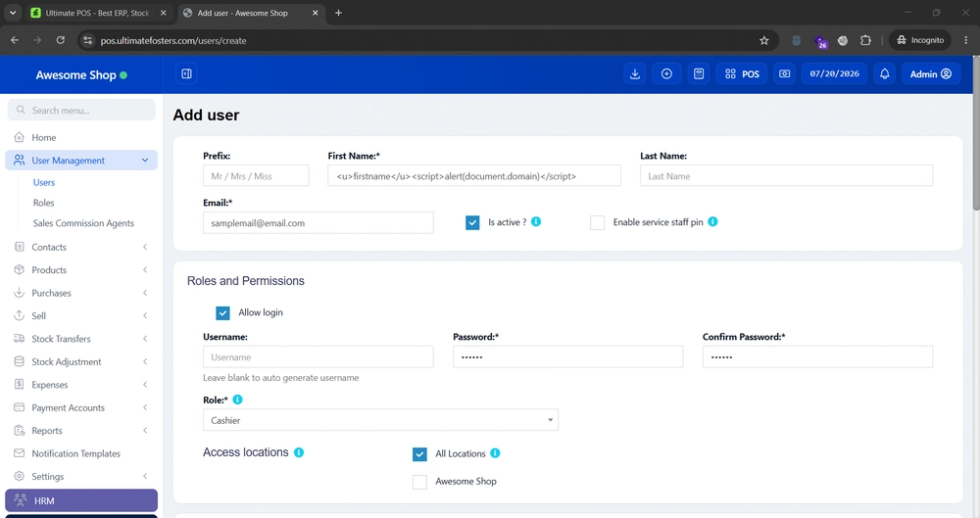Screen dimensions: 980x518
Task: Click the Home house icon
Action: [20, 137]
